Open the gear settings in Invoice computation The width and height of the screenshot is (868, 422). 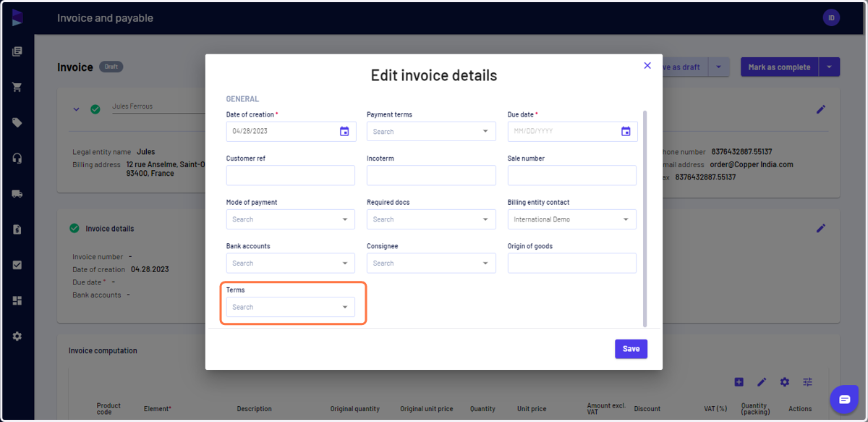pyautogui.click(x=785, y=381)
